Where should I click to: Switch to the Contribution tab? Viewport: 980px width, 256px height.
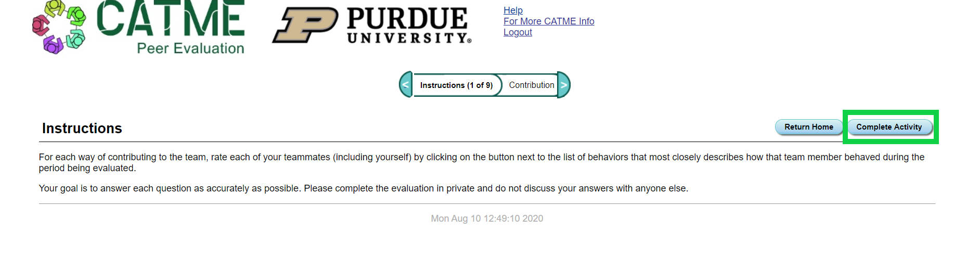pyautogui.click(x=531, y=85)
